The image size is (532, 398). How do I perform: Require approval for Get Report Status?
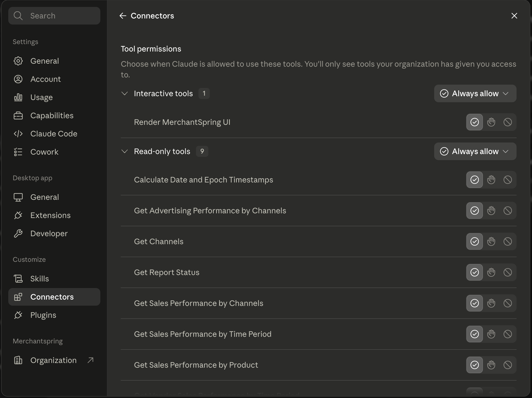pos(491,272)
